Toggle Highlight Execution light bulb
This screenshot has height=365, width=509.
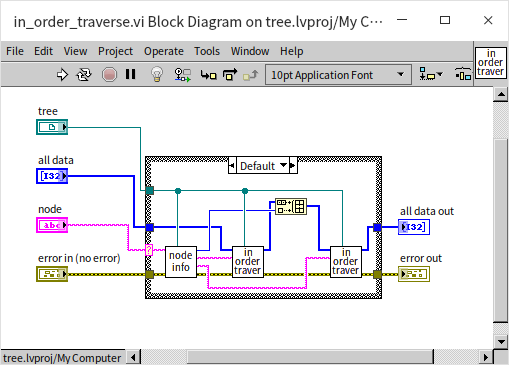(157, 74)
